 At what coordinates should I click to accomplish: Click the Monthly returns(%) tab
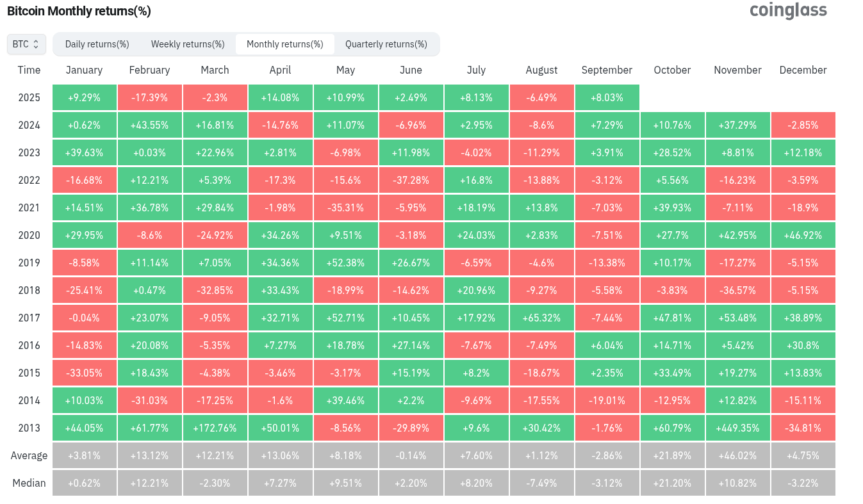pyautogui.click(x=285, y=44)
